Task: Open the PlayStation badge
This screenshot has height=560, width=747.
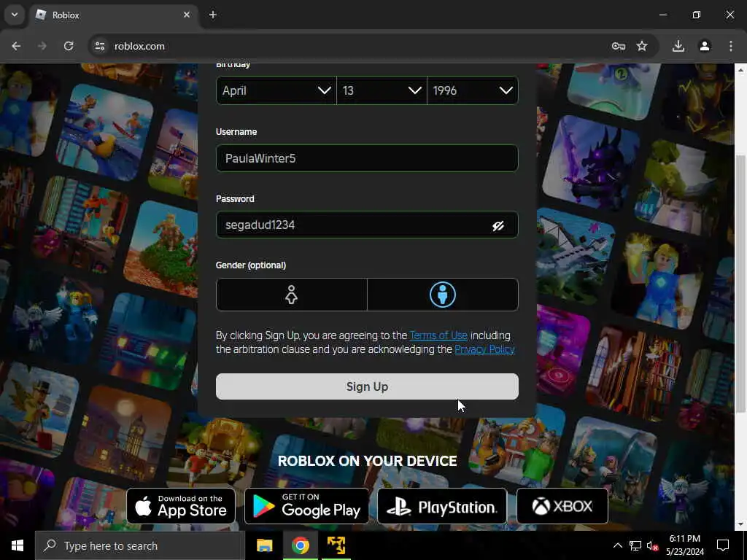Action: coord(442,506)
